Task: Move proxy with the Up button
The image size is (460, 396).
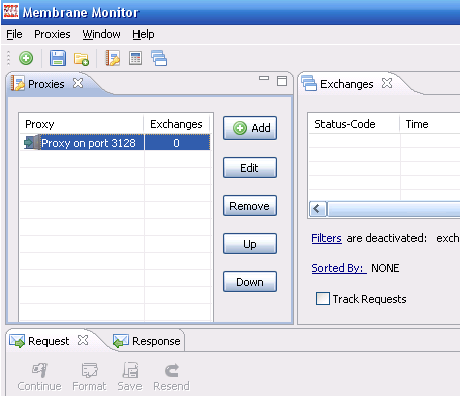Action: 250,244
